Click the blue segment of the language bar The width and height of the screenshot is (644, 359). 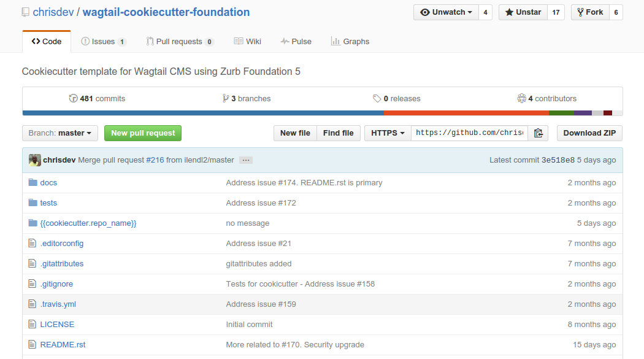203,113
